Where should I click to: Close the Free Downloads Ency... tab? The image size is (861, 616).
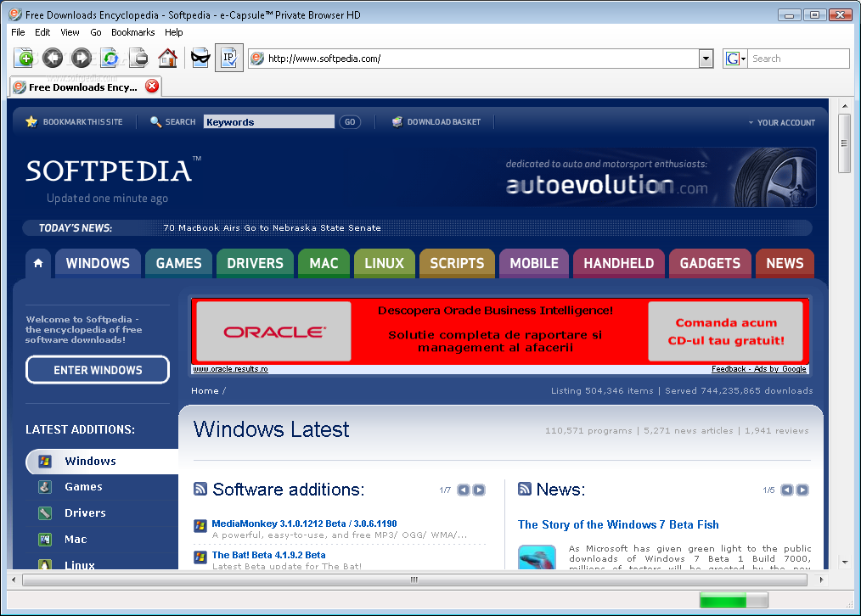pyautogui.click(x=152, y=86)
